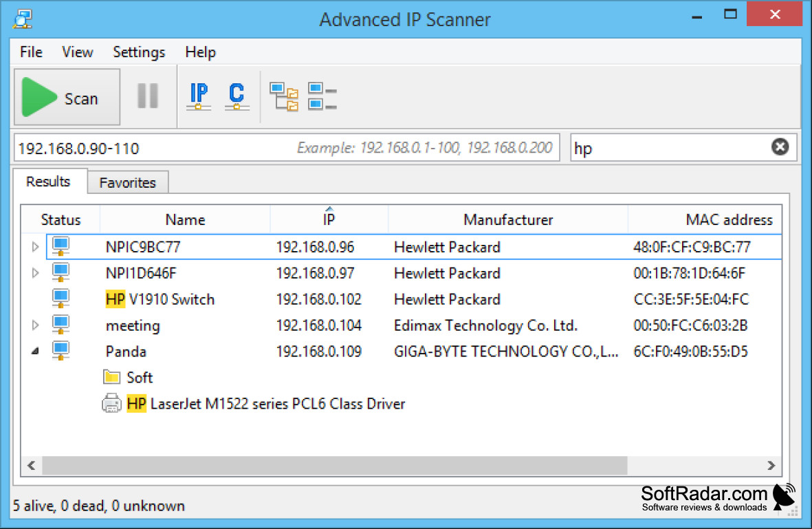
Task: Open the View menu
Action: (77, 52)
